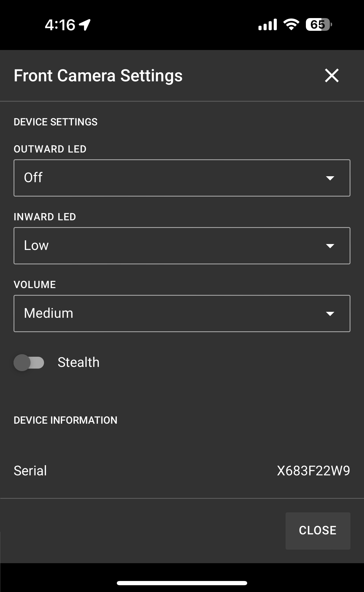Image resolution: width=364 pixels, height=592 pixels.
Task: Open the Inward LED dropdown
Action: (x=182, y=245)
